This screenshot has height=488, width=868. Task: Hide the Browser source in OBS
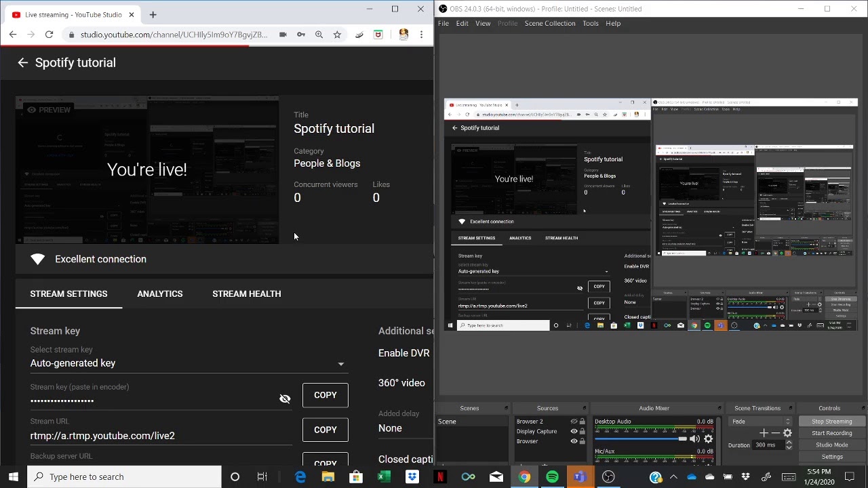[574, 441]
